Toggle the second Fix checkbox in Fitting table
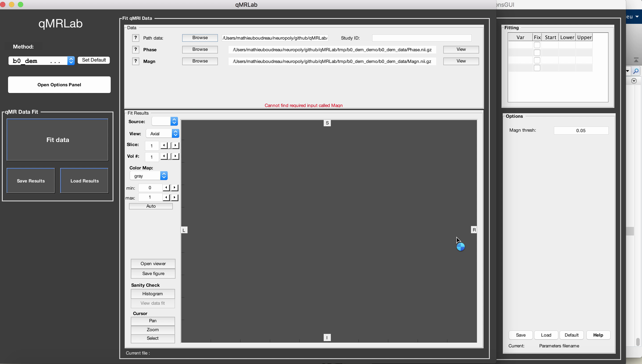642x364 pixels. click(x=537, y=53)
